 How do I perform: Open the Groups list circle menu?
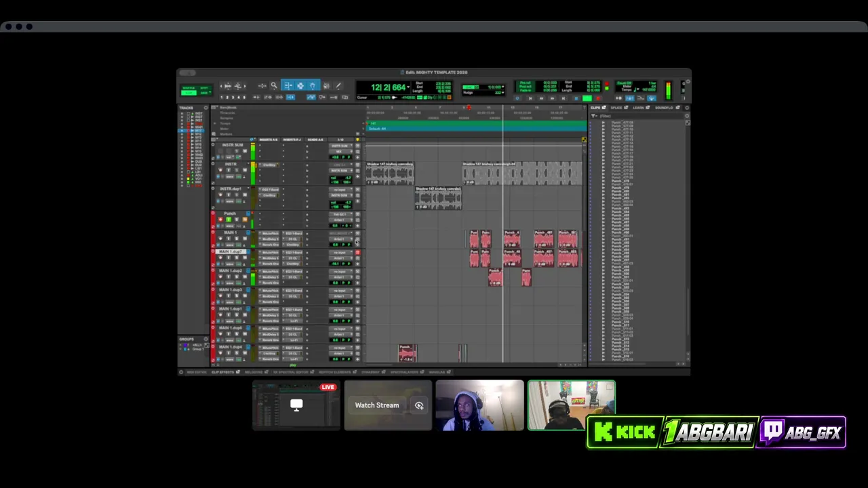[206, 339]
